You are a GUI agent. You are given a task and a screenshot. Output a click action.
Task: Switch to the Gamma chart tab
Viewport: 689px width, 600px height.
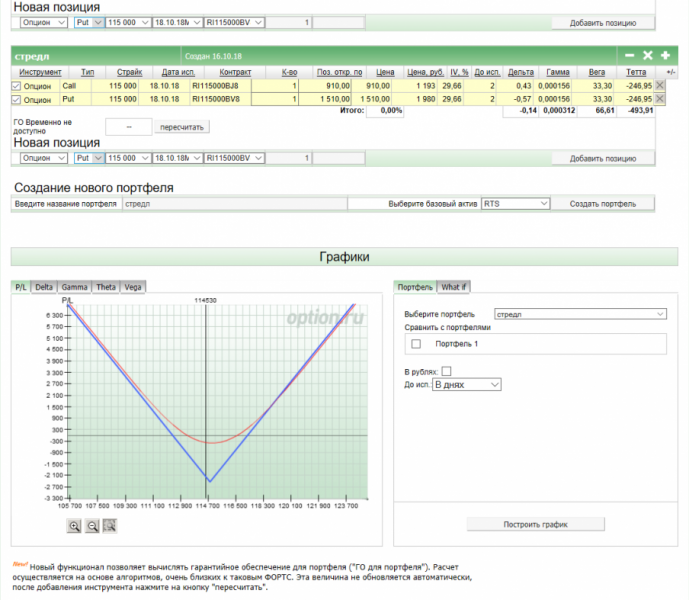coord(75,287)
